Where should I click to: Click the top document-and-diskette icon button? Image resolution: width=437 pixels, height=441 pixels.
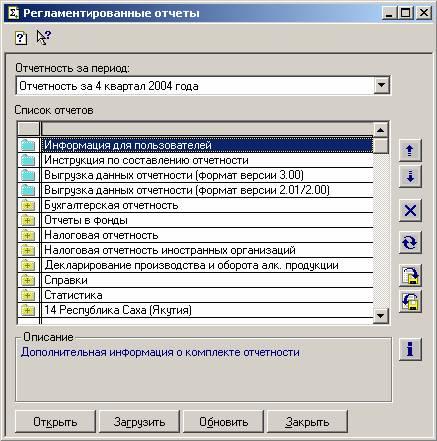pyautogui.click(x=410, y=276)
